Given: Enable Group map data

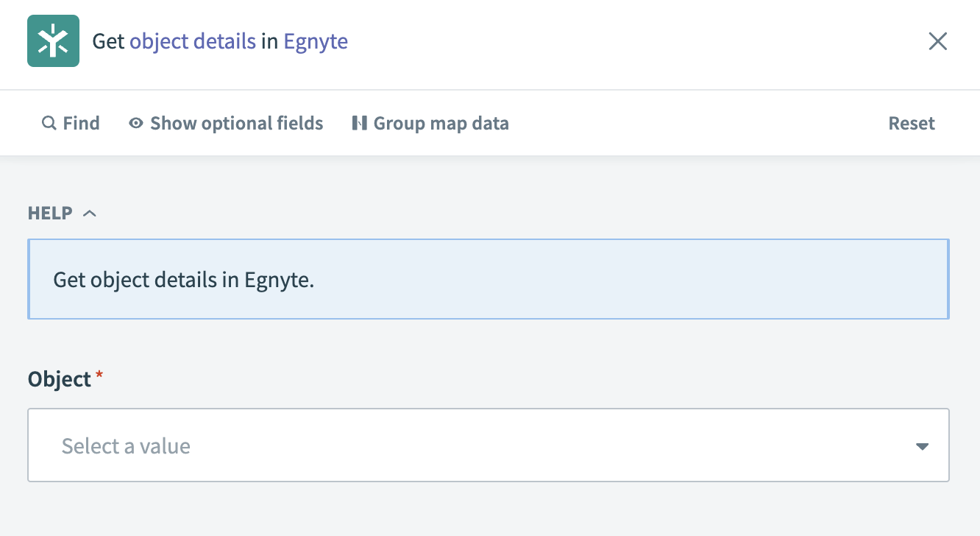Looking at the screenshot, I should click(440, 123).
